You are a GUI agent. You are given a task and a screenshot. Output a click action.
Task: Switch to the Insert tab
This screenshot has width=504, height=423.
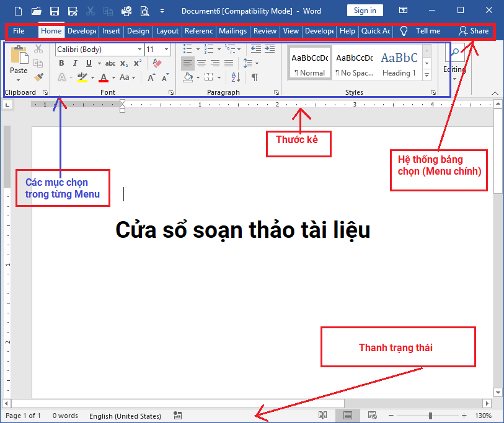click(111, 31)
